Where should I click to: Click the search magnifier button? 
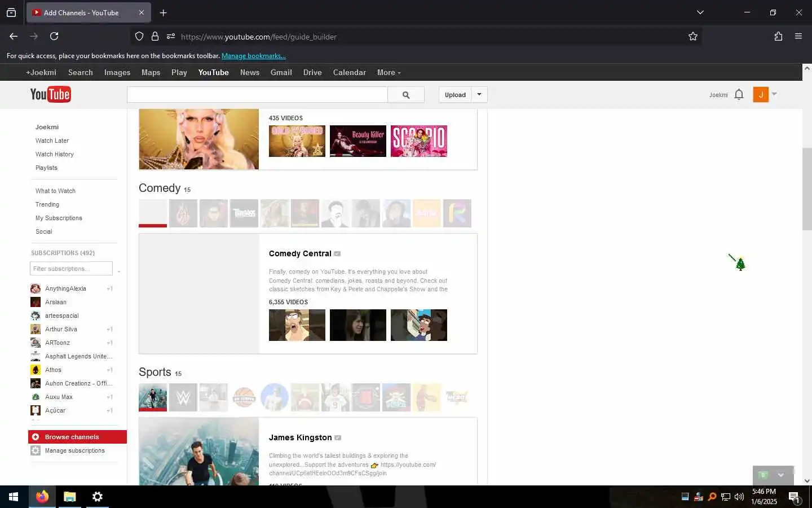tap(406, 95)
